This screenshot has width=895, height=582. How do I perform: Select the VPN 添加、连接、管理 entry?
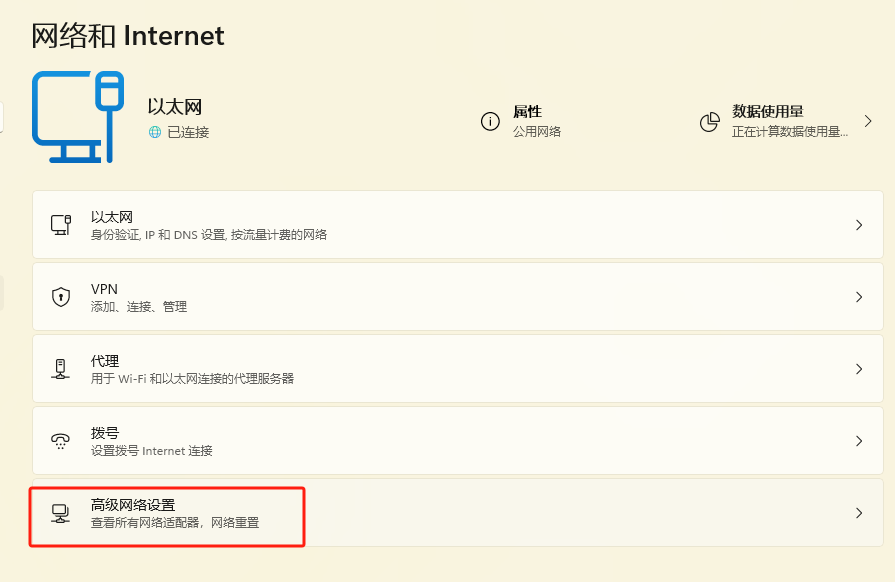click(138, 298)
